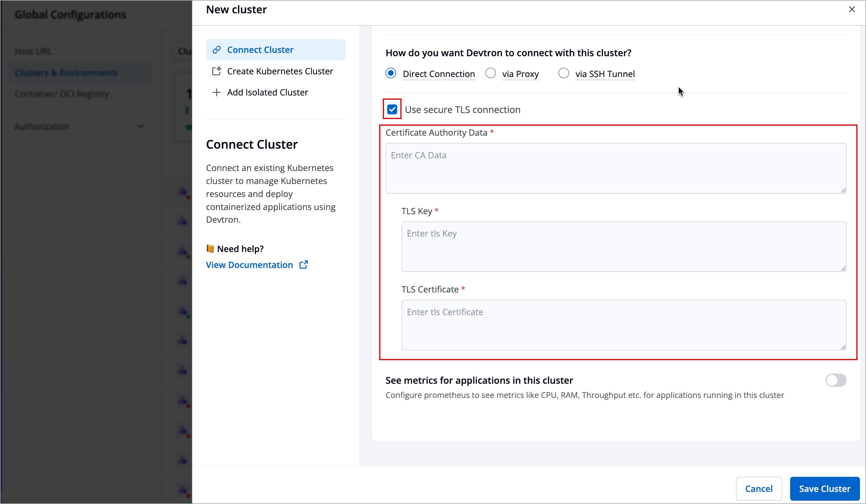Open the View Documentation external link icon
The image size is (866, 504).
pyautogui.click(x=304, y=264)
